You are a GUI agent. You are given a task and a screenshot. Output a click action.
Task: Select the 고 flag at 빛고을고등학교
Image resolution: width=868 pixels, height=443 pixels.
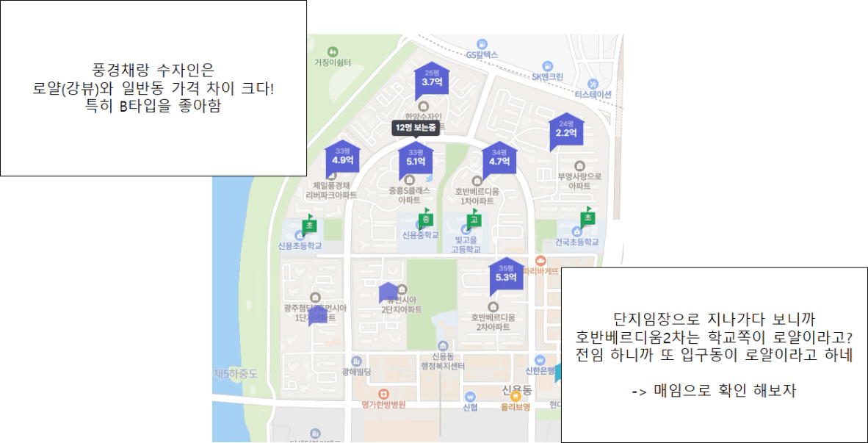474,219
